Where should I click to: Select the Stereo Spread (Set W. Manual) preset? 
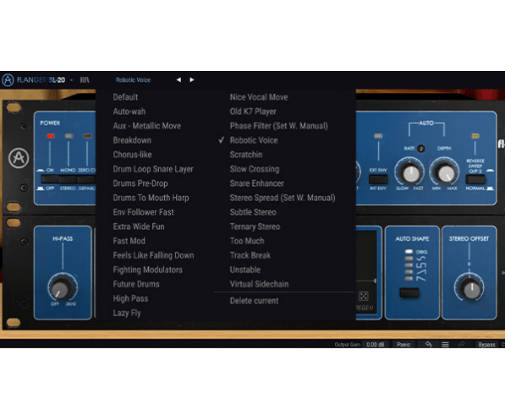click(x=283, y=198)
